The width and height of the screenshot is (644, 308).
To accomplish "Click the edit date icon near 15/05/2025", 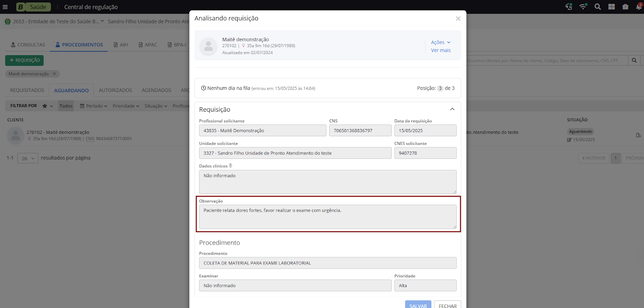I will [x=569, y=140].
